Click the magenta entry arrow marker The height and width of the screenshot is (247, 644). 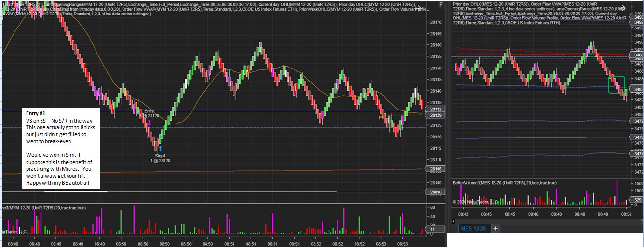tap(149, 123)
